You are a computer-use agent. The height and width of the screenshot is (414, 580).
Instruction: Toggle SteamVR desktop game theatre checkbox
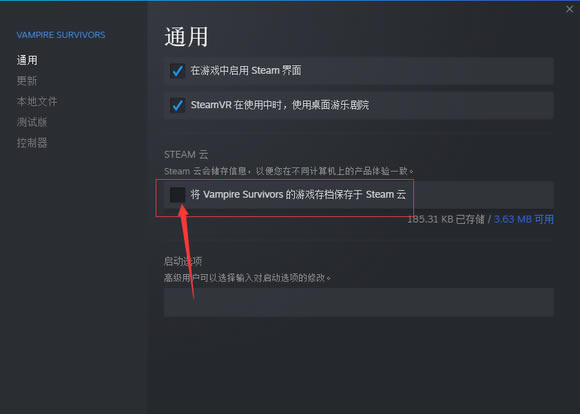(178, 105)
